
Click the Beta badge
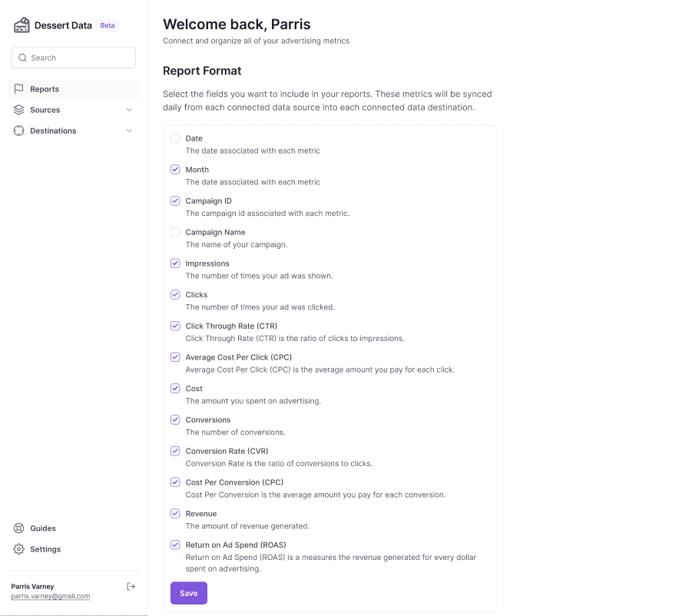(x=108, y=25)
